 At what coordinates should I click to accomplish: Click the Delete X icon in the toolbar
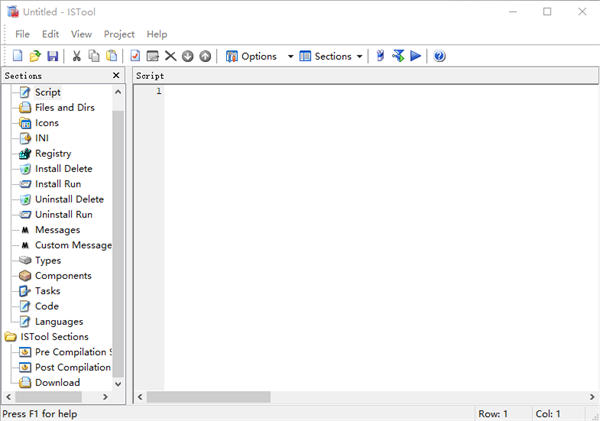[x=170, y=56]
